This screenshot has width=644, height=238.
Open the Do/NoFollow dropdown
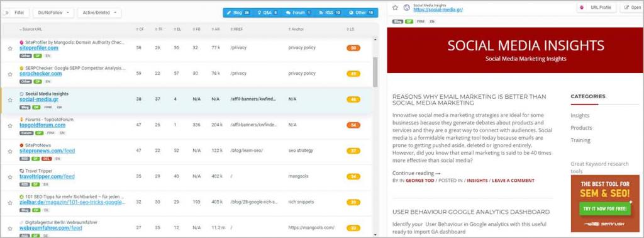(53, 13)
